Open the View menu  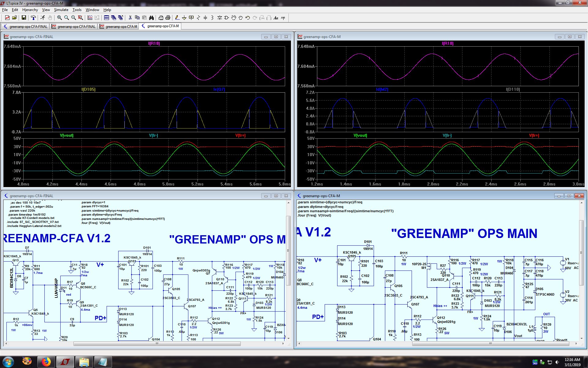click(46, 10)
